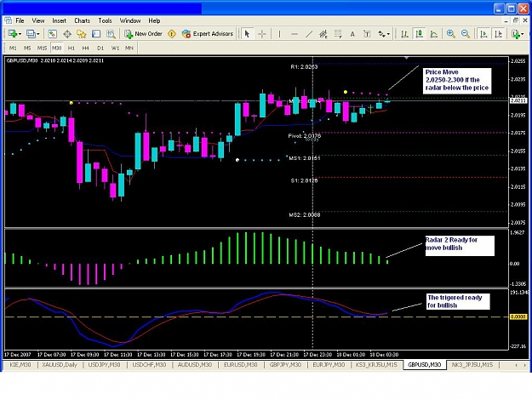This screenshot has height=399, width=532.
Task: Switch to the KS3_KRJ5U,M15 chart tab
Action: (x=376, y=365)
